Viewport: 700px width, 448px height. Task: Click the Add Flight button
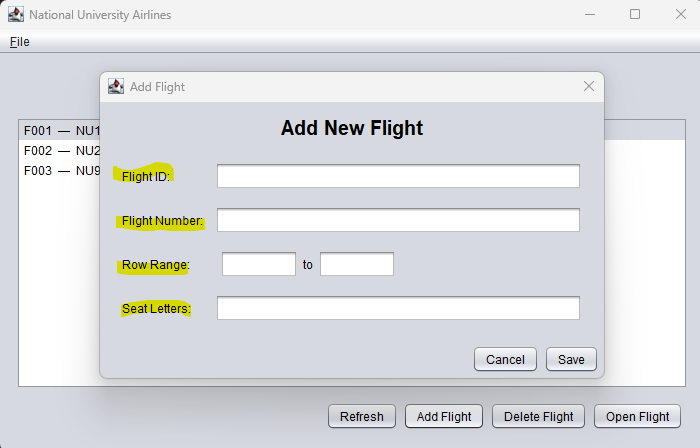pos(445,417)
